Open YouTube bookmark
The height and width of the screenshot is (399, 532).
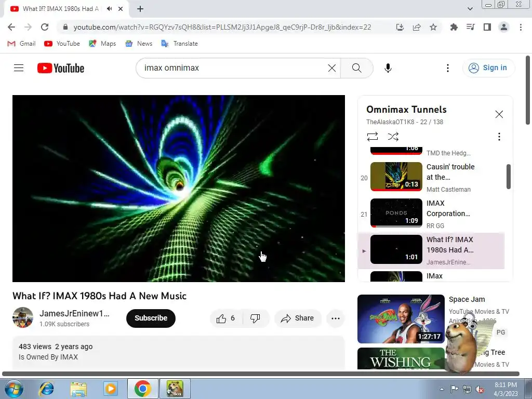coord(62,44)
